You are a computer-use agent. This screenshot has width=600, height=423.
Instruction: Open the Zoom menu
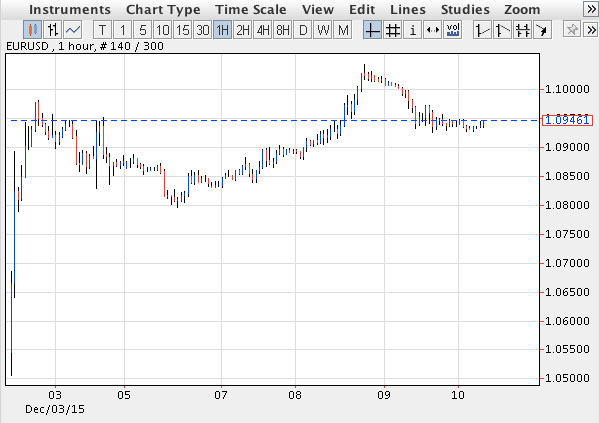tap(522, 10)
